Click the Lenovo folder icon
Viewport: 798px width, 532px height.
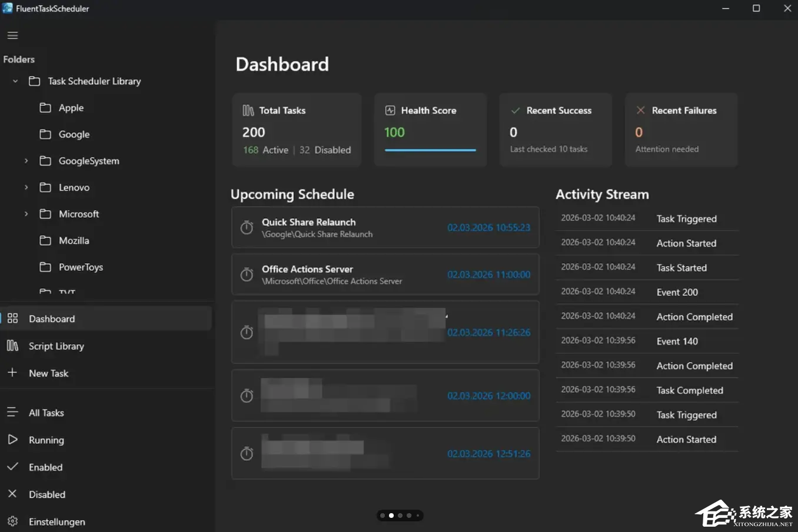click(x=45, y=187)
